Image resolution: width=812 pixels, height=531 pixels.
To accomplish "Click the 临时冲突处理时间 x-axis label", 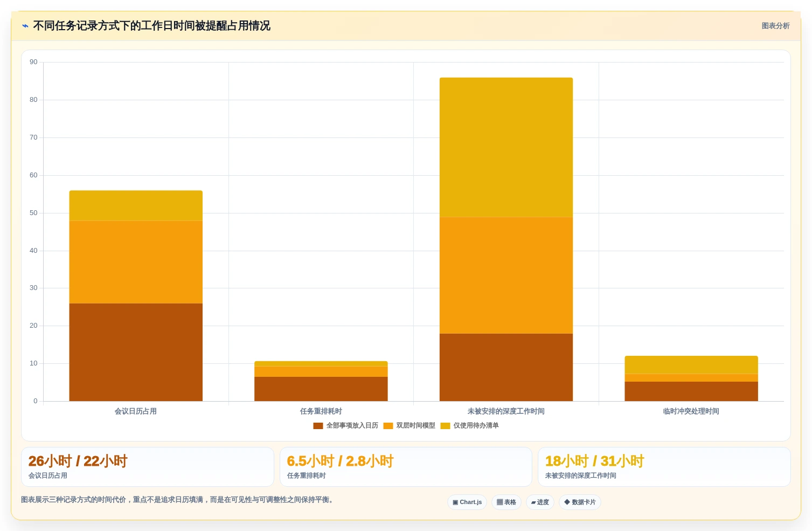I will tap(691, 411).
